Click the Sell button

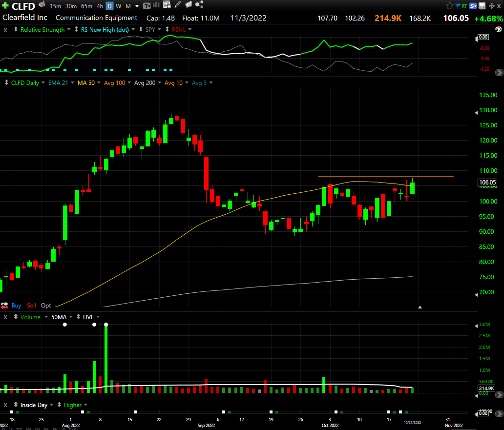31,306
